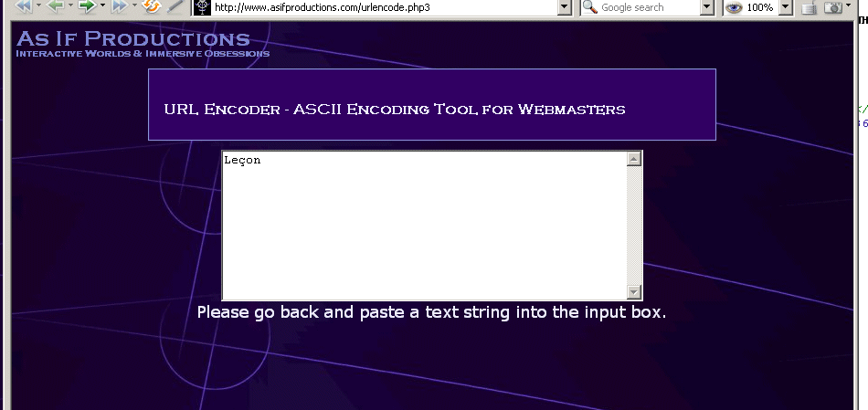Viewport: 868px width, 410px height.
Task: Click the Google search input field
Action: [649, 7]
